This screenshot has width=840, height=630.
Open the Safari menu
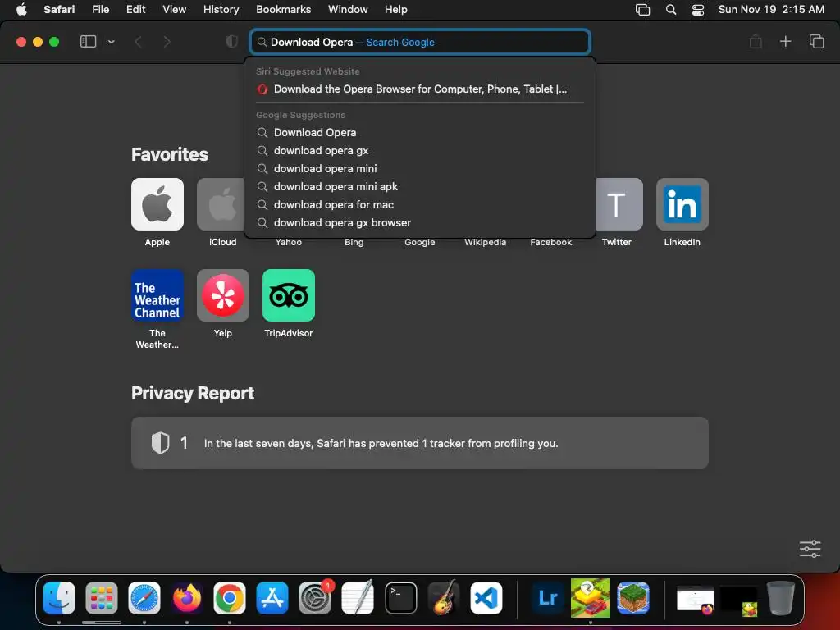pyautogui.click(x=59, y=9)
